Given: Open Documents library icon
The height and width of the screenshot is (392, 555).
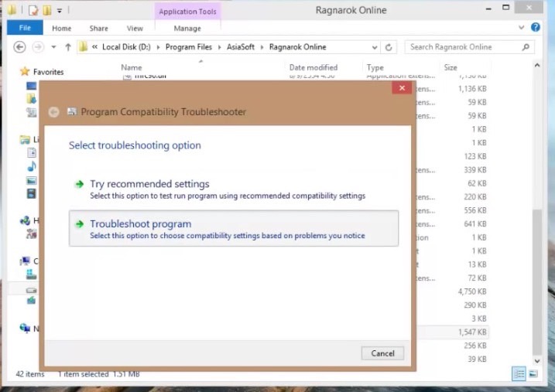Looking at the screenshot, I should pos(32,152).
